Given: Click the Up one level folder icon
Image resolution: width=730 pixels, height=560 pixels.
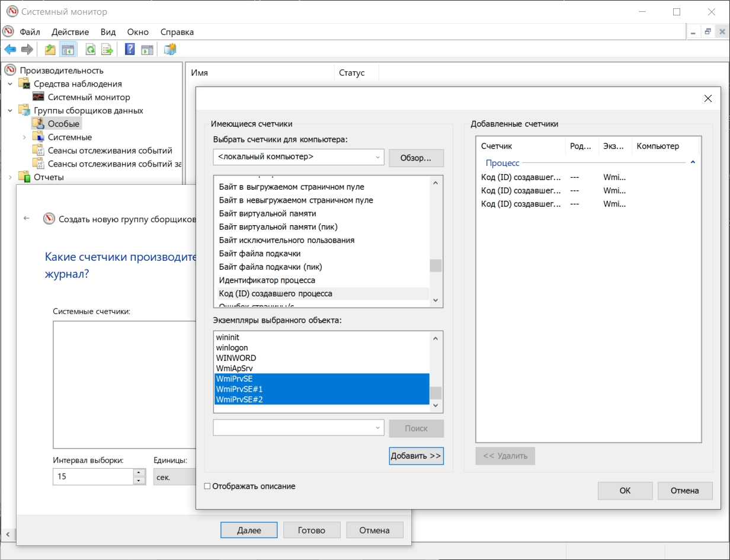Looking at the screenshot, I should tap(50, 50).
